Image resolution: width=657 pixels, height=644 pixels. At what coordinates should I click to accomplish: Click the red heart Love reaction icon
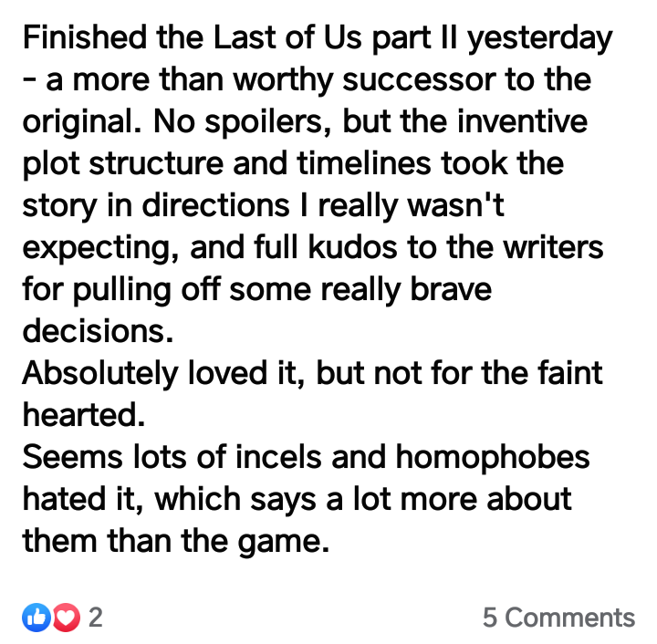64,618
